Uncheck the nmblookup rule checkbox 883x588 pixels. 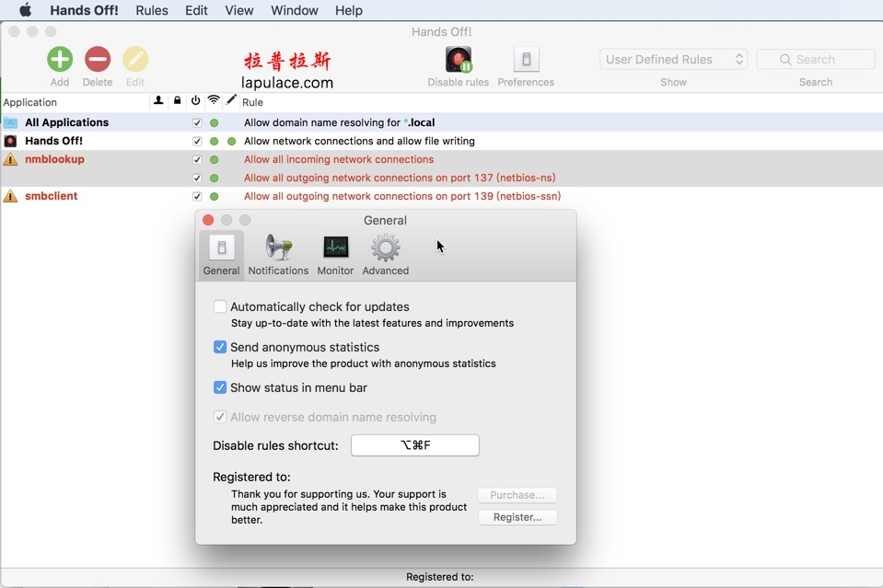(196, 158)
